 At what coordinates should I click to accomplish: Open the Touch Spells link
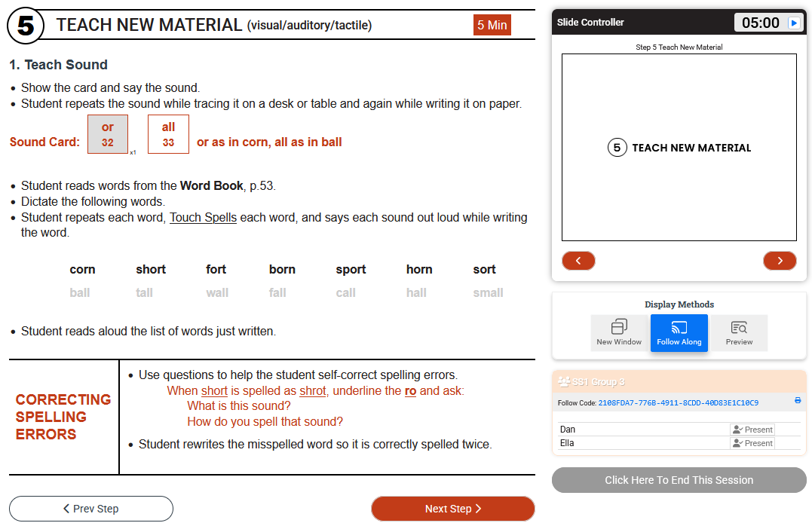click(203, 217)
